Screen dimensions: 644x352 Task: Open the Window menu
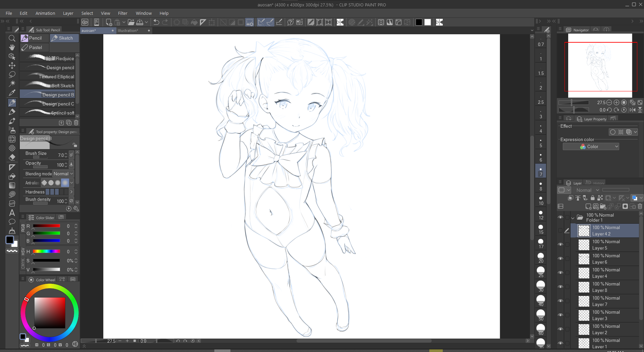coord(144,13)
